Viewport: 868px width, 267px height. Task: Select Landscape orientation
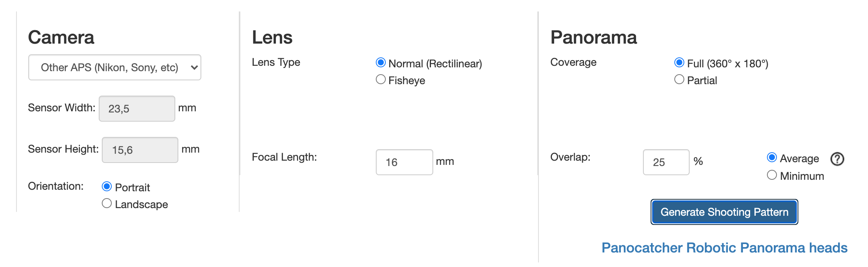coord(107,203)
